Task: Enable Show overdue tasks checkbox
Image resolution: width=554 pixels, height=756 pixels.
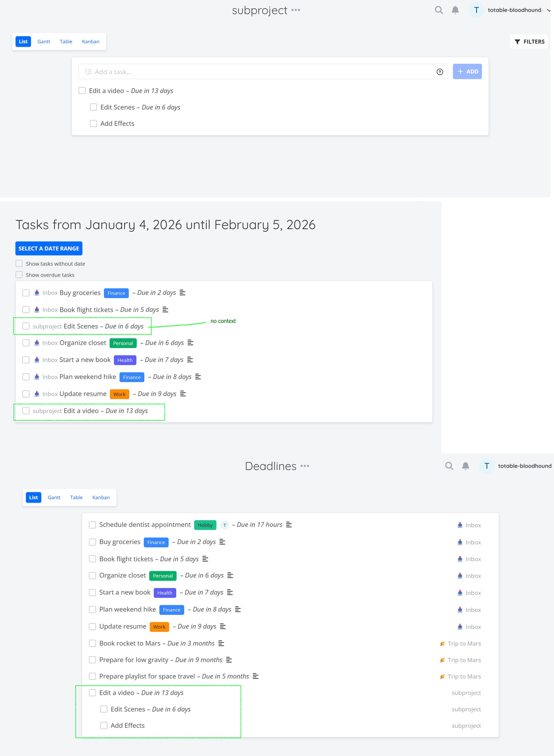Action: [19, 275]
